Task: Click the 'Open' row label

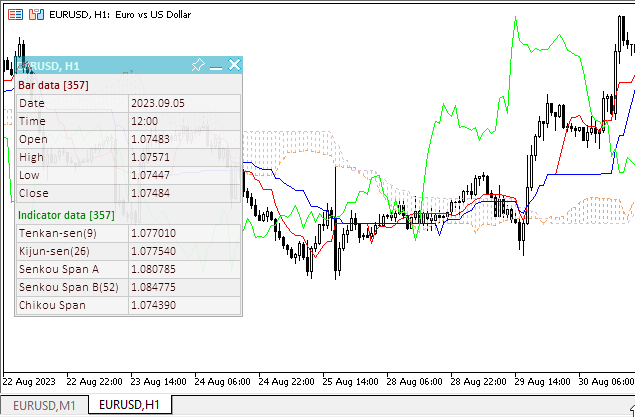Action: (33, 139)
